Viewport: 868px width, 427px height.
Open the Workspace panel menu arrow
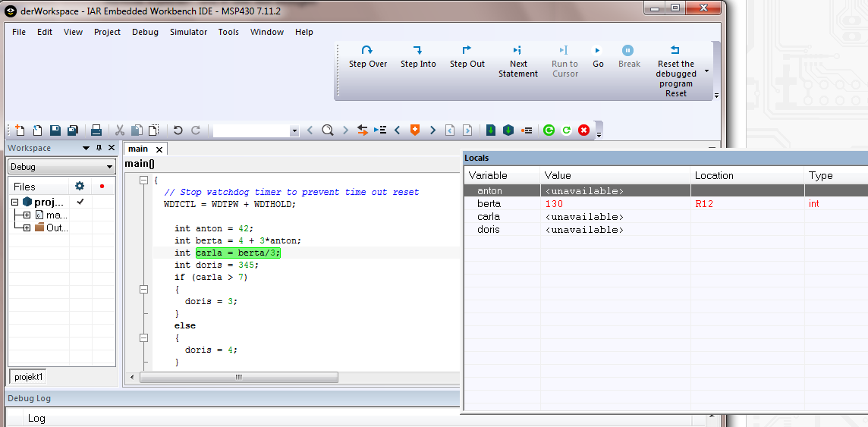86,148
